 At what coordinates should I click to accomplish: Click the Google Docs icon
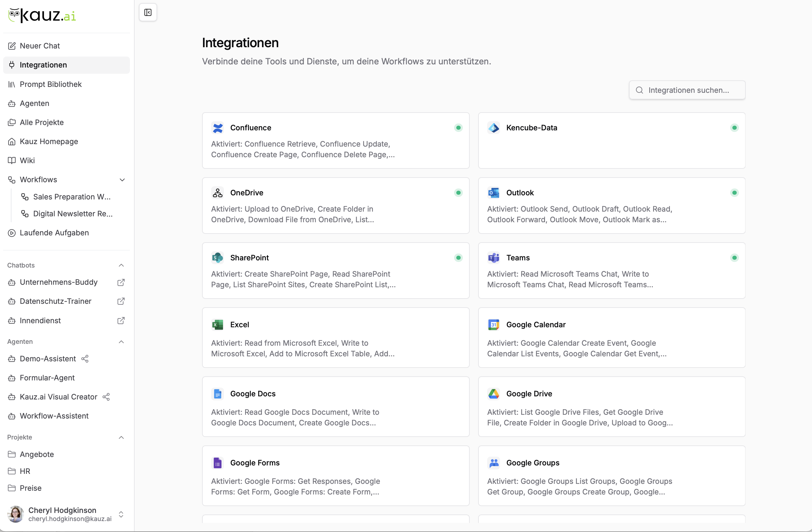(218, 394)
